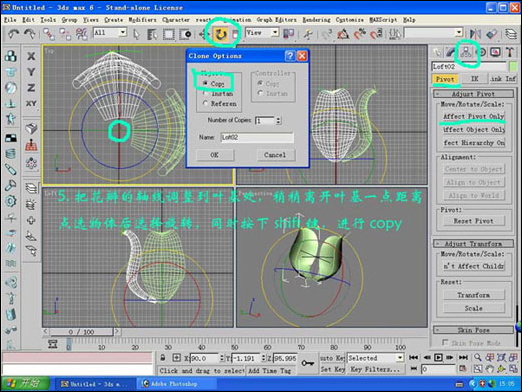Click the Play Animation button

coord(438,358)
